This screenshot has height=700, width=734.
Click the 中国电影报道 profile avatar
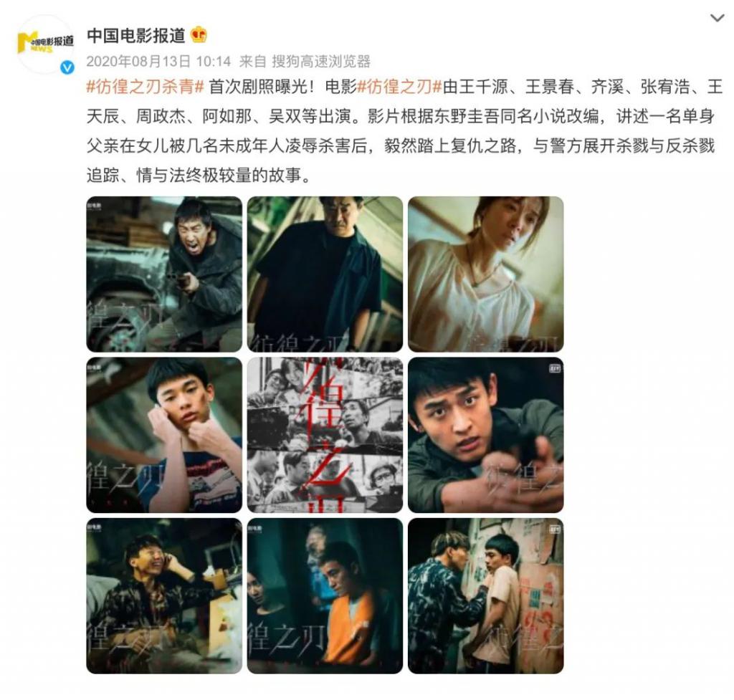45,44
